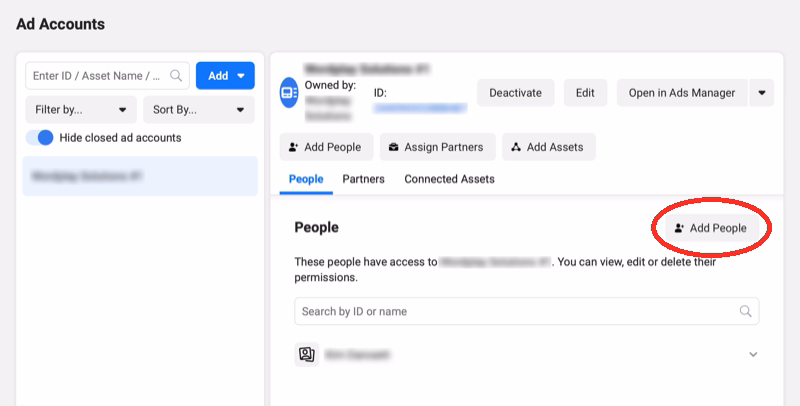
Task: Click the ad account icon beside Owned by
Action: 289,93
